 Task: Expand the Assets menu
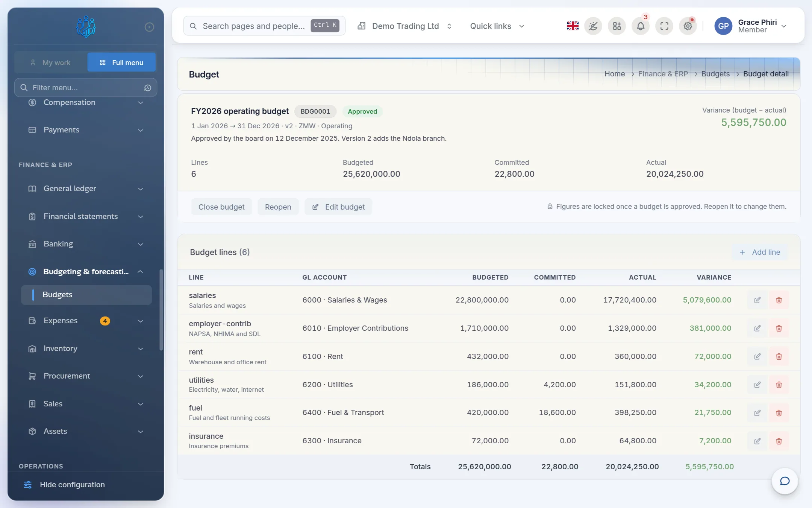tap(86, 431)
